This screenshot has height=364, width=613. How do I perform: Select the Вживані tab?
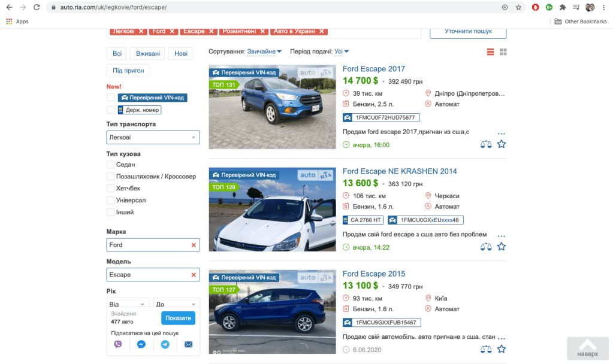coord(148,54)
